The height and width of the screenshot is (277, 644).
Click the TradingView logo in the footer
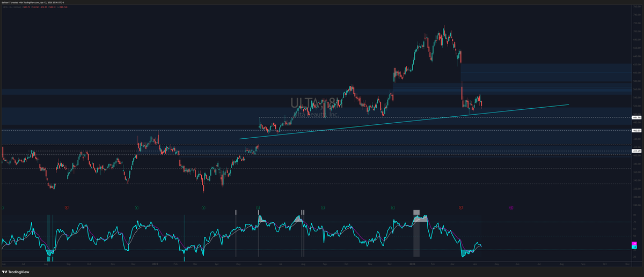16,272
